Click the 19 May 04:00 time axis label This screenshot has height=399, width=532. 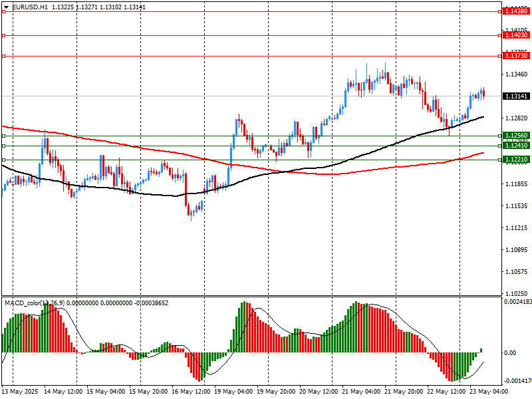point(234,392)
